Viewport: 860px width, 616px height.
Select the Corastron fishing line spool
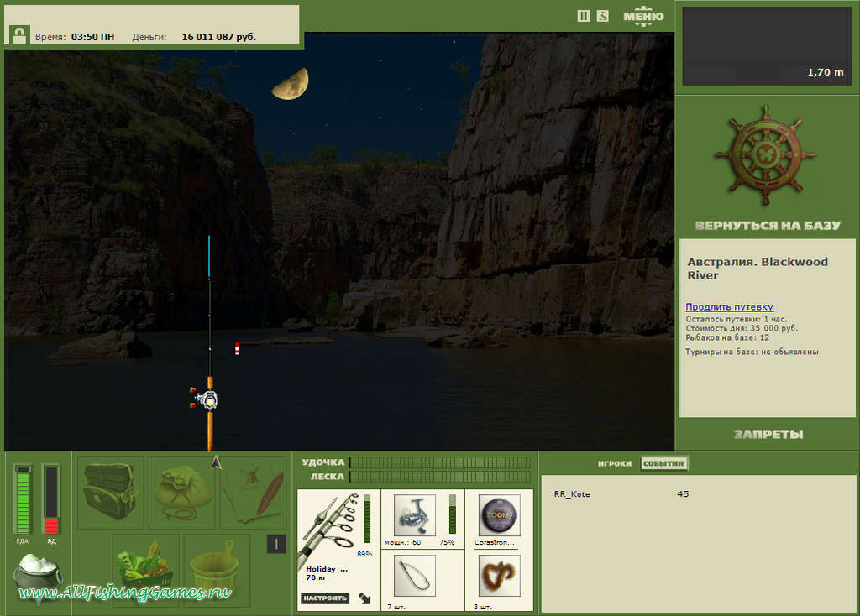[499, 514]
